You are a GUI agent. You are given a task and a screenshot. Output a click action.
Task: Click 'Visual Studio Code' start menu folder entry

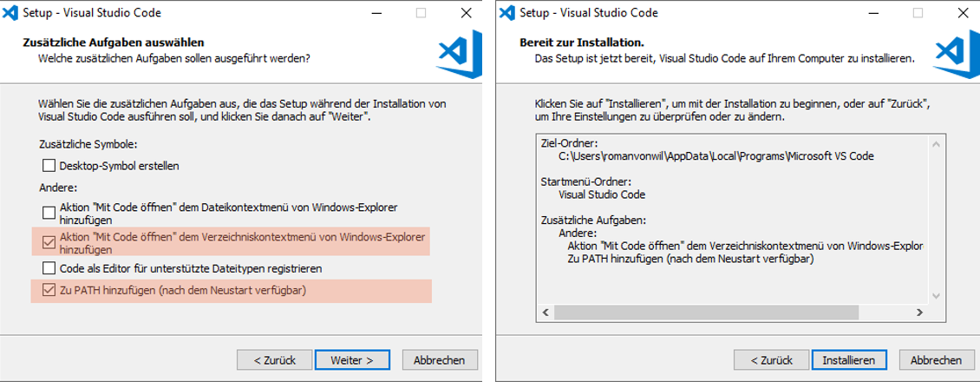click(x=602, y=194)
